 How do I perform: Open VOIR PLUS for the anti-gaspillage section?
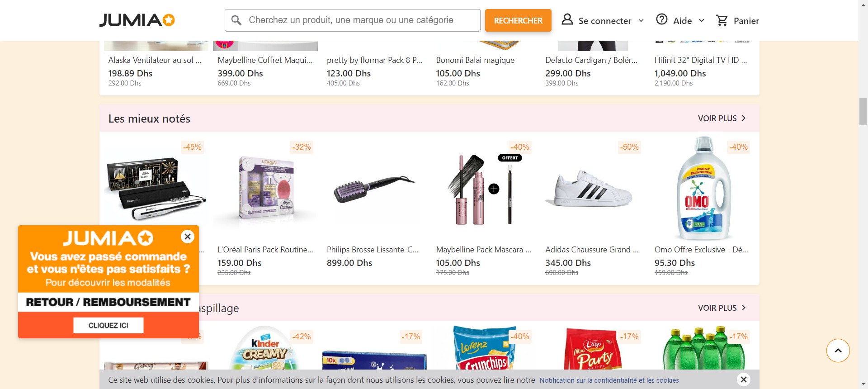coord(722,308)
